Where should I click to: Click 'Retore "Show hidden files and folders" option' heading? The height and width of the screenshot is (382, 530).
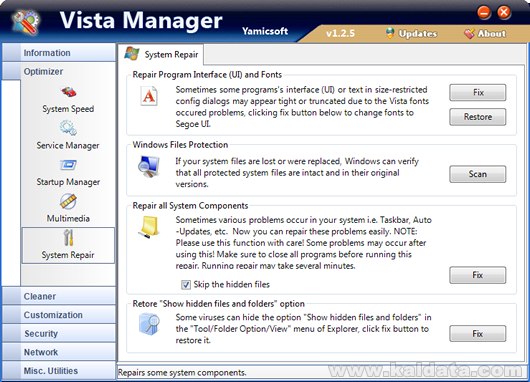click(218, 304)
